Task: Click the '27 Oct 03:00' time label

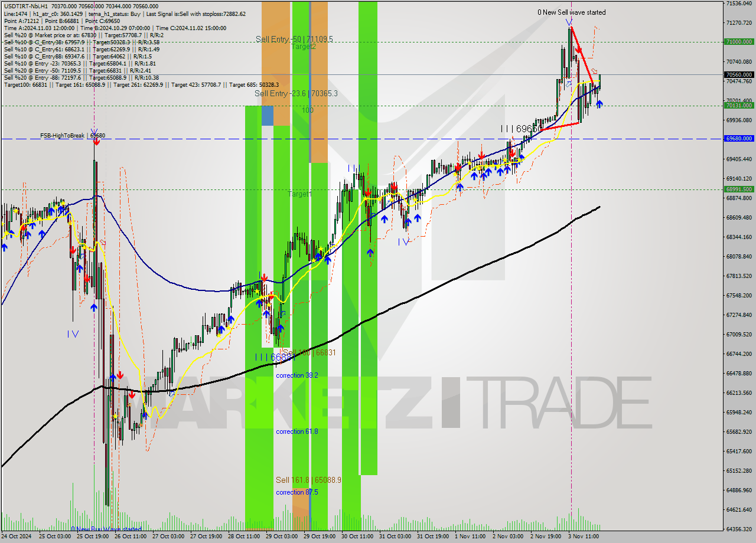Action: (169, 537)
